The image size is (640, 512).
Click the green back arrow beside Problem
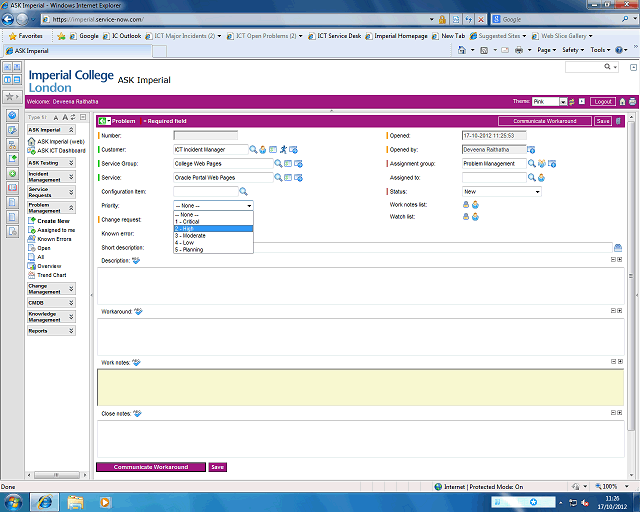click(x=103, y=121)
